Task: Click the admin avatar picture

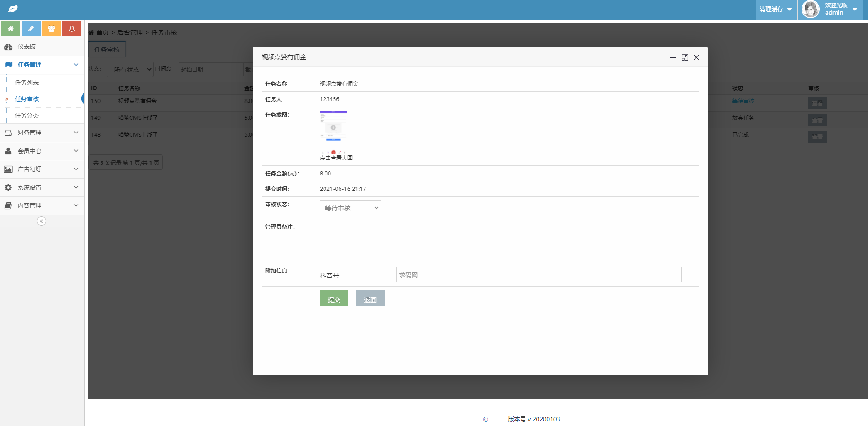Action: click(810, 9)
